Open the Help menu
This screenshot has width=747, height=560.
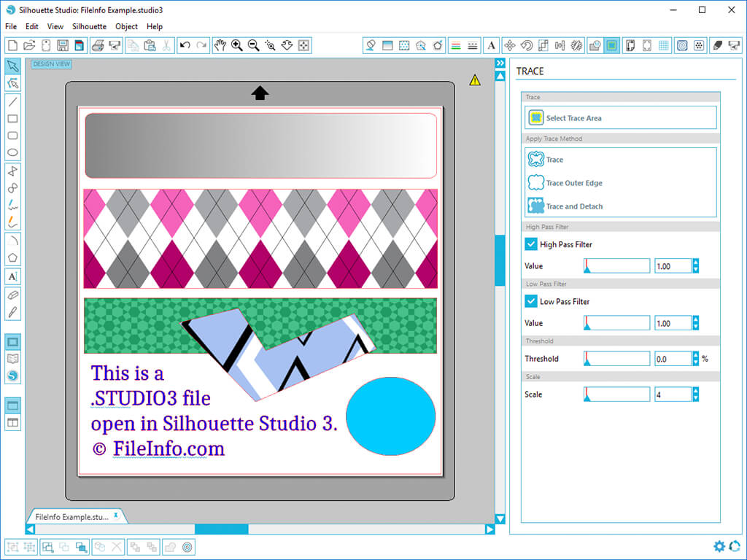pyautogui.click(x=155, y=27)
